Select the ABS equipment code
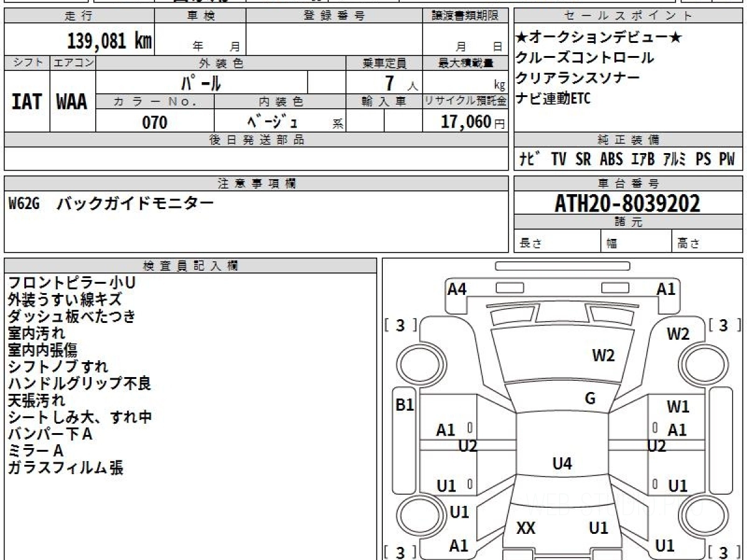This screenshot has height=560, width=747. tap(611, 159)
